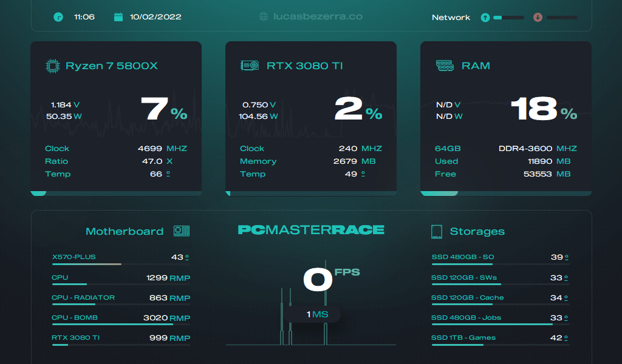This screenshot has width=622, height=364.
Task: Click the RAM usage bar under RAM card
Action: point(506,194)
